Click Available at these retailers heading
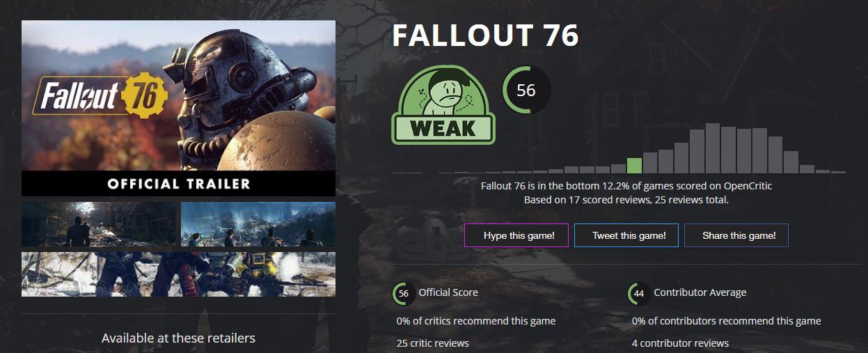868x353 pixels. pos(178,338)
